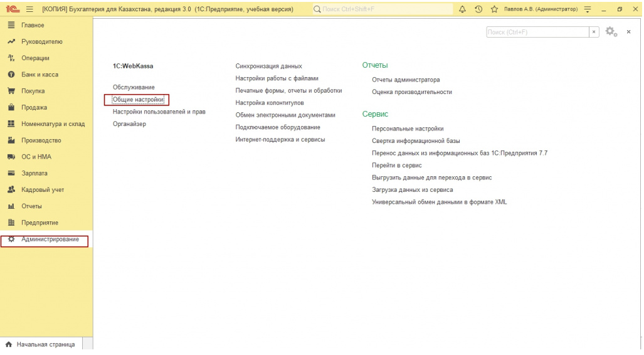Open the history clock icon
Viewport: 644px width, 355px height.
click(x=478, y=9)
